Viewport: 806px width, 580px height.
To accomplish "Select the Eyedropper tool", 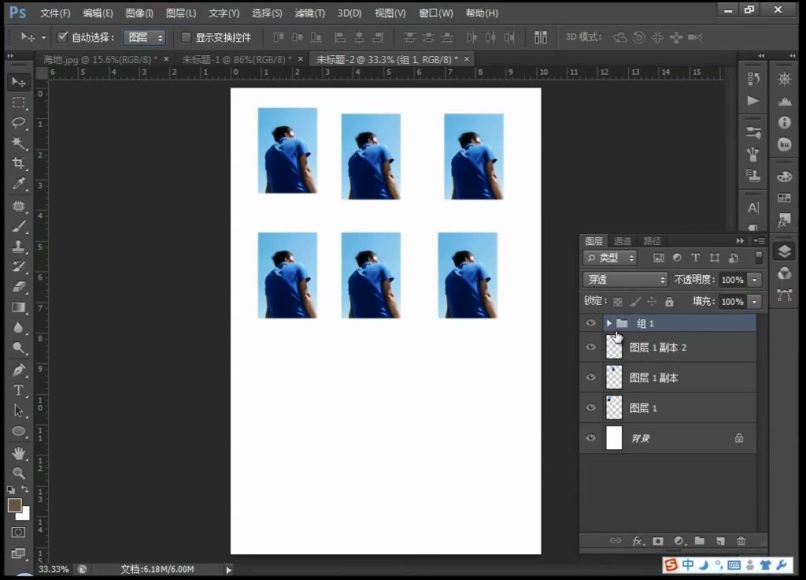I will (x=19, y=184).
